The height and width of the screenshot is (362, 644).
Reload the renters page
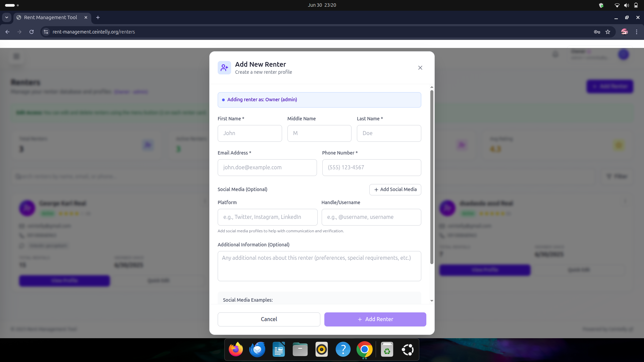point(32,32)
